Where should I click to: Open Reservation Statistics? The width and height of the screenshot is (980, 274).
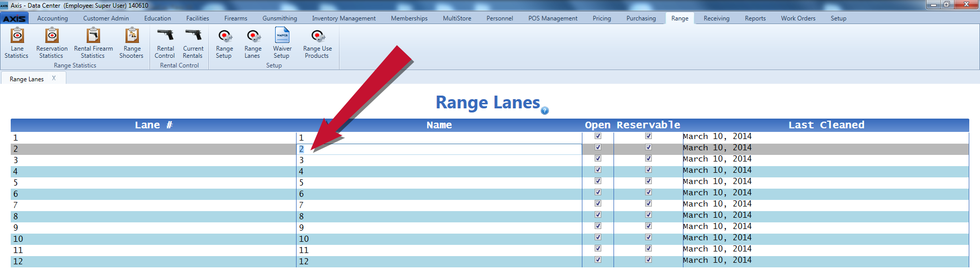52,43
